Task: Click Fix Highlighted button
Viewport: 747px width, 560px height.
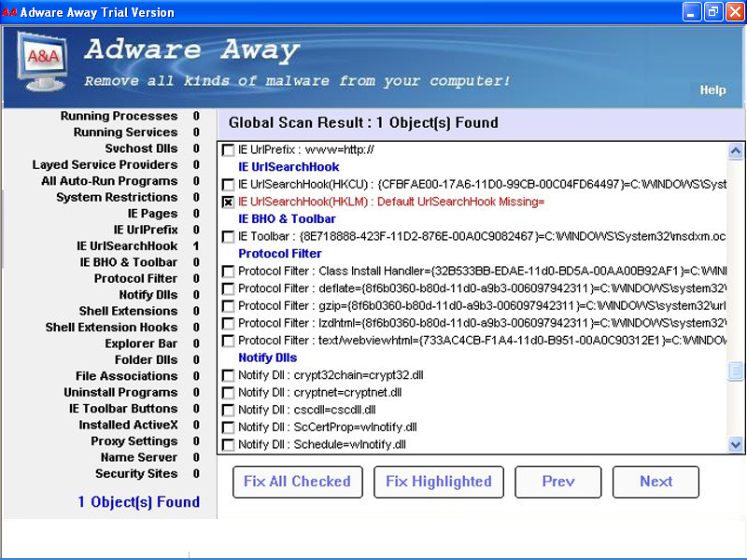Action: [439, 482]
